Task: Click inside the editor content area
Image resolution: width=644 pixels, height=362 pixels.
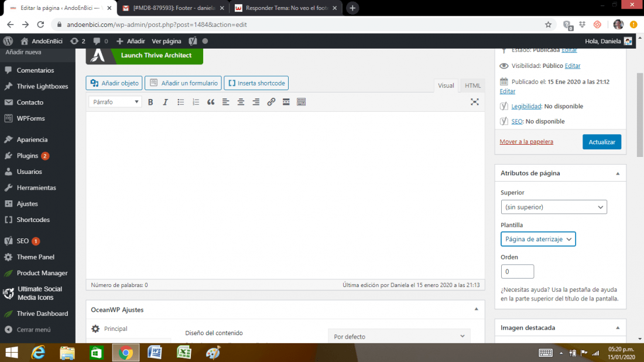Action: tap(285, 195)
